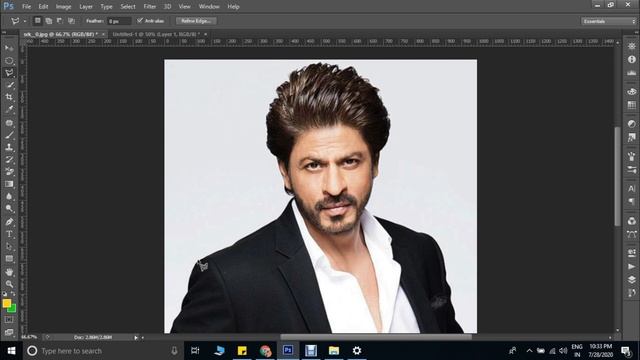Click the Refine Edge button
The image size is (640, 360).
coord(196,21)
